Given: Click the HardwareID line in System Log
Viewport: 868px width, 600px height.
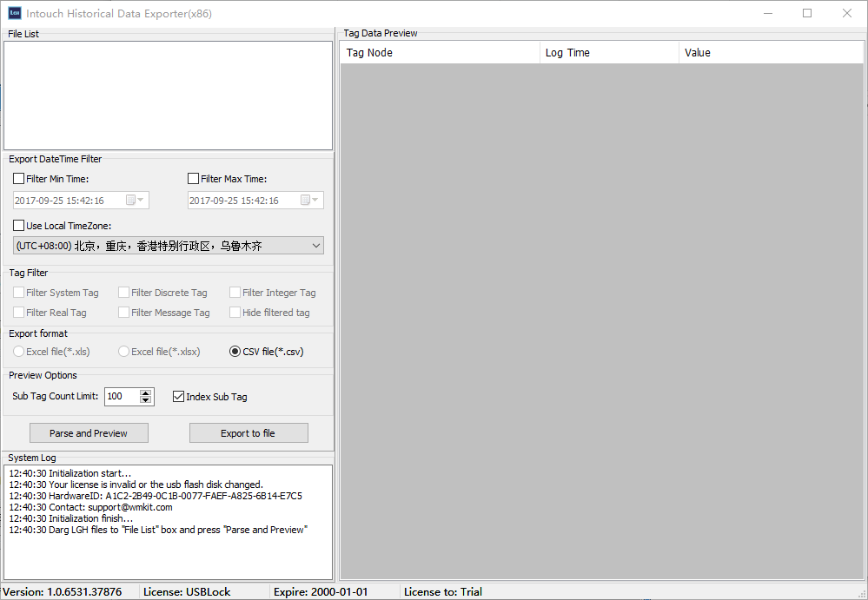Looking at the screenshot, I should (156, 496).
